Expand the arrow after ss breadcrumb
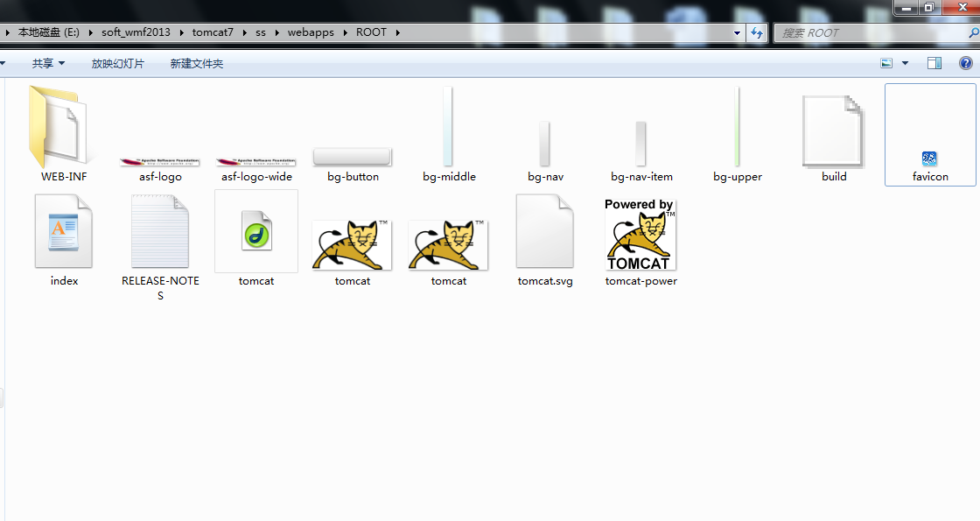 tap(276, 32)
